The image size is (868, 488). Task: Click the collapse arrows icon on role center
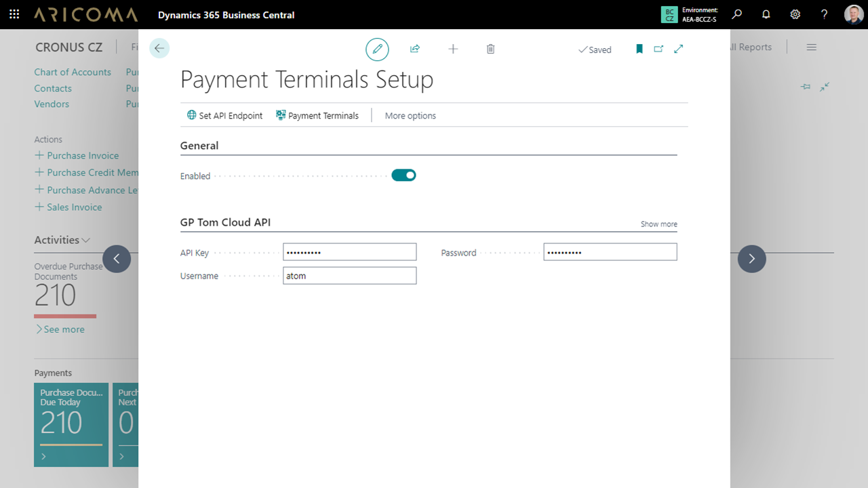[825, 87]
